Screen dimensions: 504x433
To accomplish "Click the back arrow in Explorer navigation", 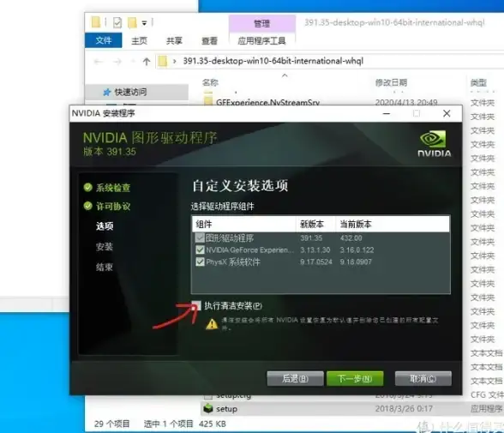I will [99, 62].
